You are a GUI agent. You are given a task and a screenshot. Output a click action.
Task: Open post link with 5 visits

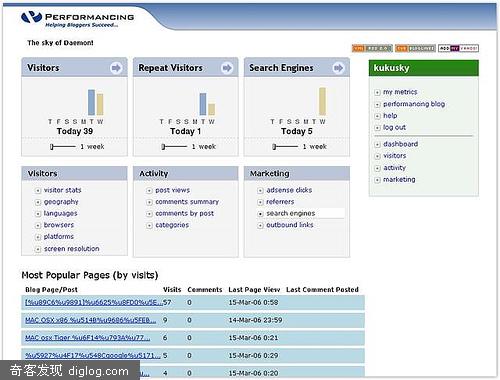point(93,355)
